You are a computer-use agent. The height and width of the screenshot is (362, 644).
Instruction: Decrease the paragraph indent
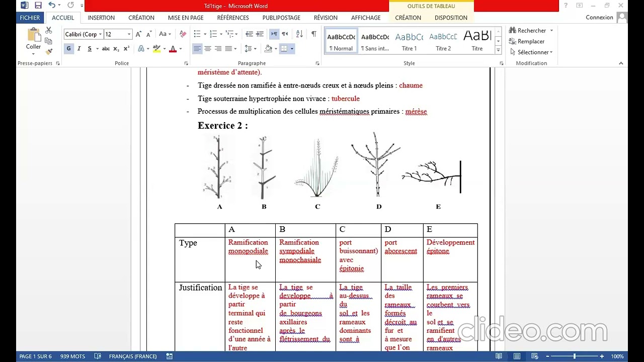tap(249, 34)
